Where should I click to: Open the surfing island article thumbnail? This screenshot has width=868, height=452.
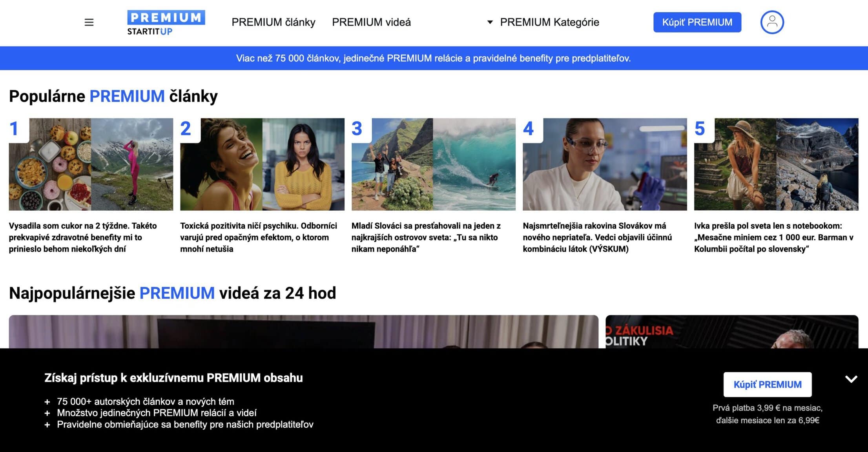tap(433, 164)
